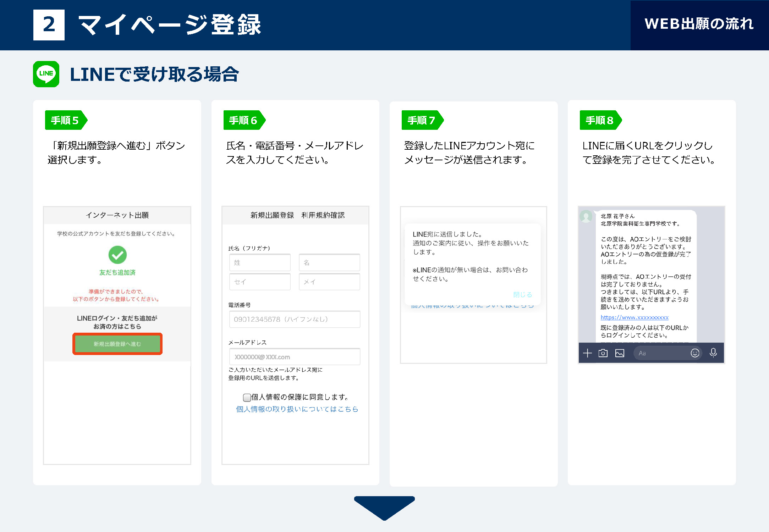Open the 個人情報の取り扱いについてはこちら link
769x532 pixels.
click(297, 409)
